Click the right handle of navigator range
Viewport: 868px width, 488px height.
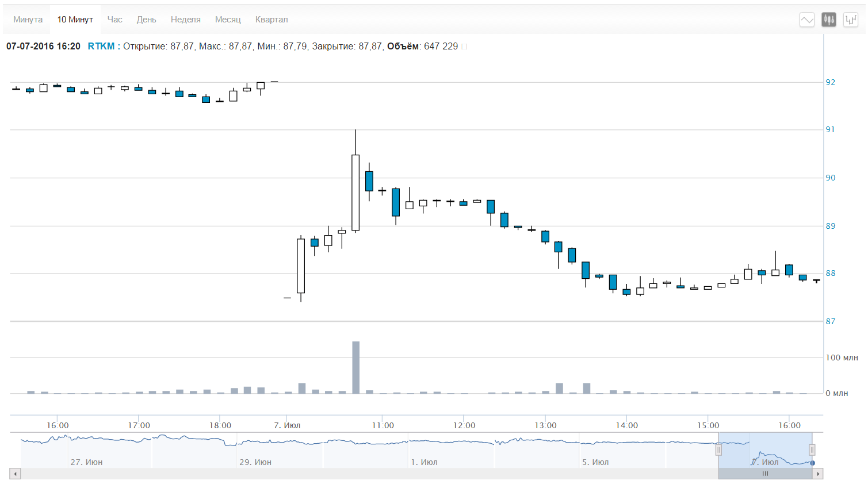coord(812,450)
